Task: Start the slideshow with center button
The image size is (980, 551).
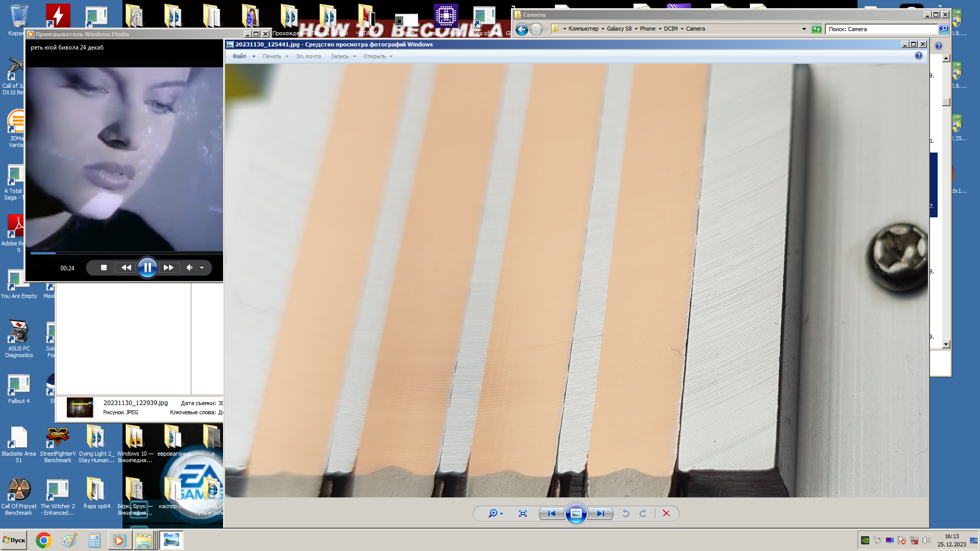Action: point(576,514)
